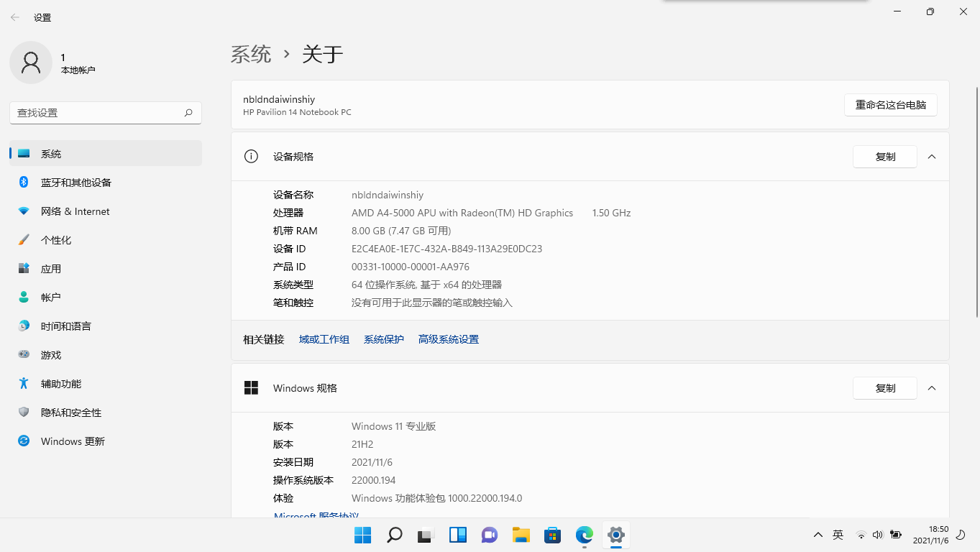Click the moon focus assist icon
980x552 pixels.
click(x=961, y=535)
